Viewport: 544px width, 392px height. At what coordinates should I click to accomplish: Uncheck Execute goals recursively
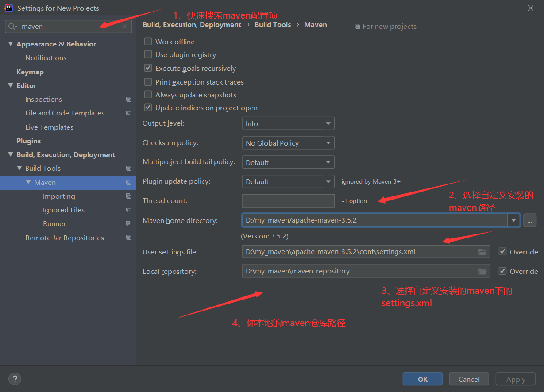pos(148,68)
